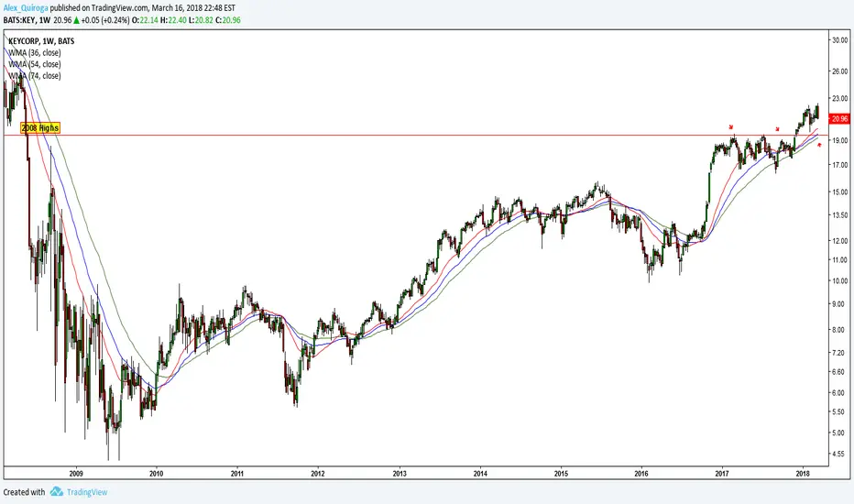Viewport: 854px width, 504px height.
Task: Click the open value "O:22.14"
Action: coord(145,20)
